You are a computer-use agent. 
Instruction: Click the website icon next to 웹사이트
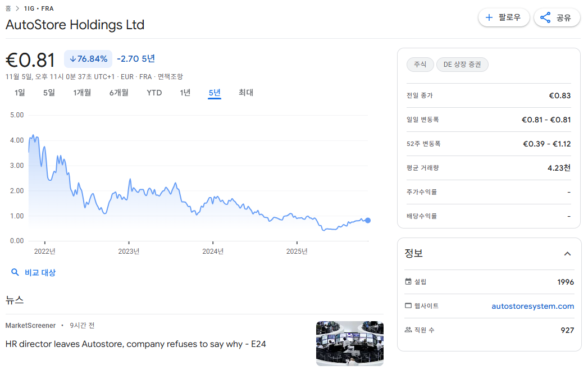click(x=408, y=305)
